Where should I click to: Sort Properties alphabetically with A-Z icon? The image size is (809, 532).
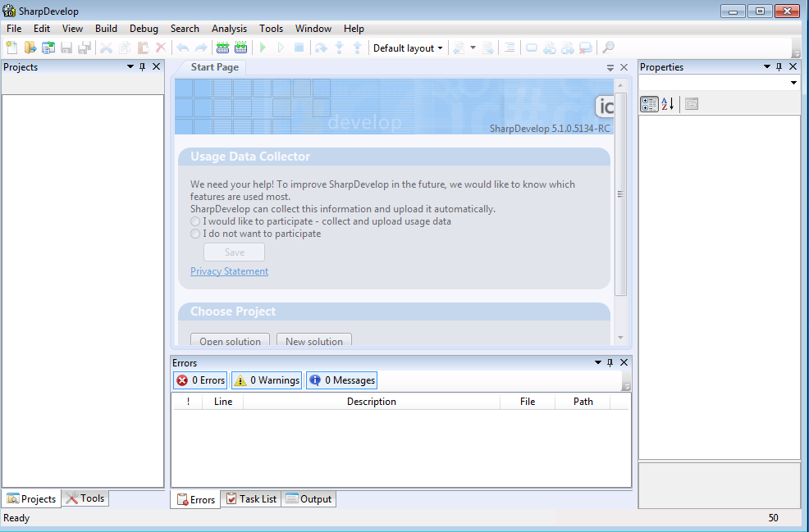[668, 103]
